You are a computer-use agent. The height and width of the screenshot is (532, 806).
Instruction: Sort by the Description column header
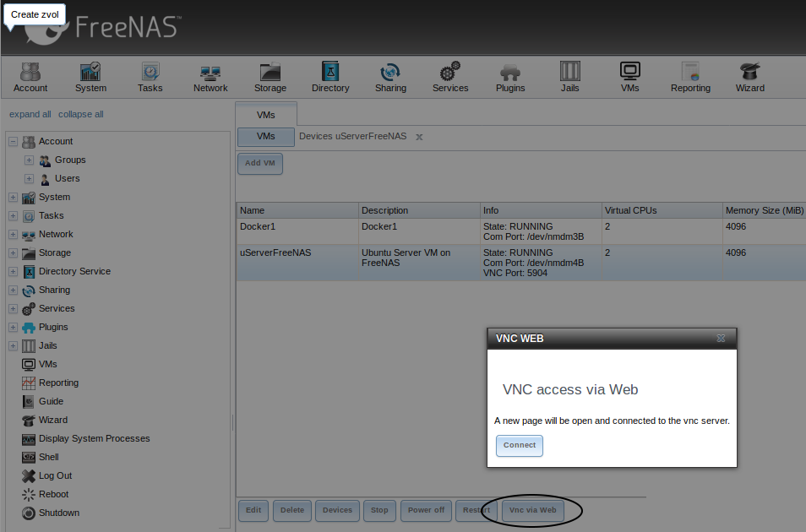coord(419,210)
